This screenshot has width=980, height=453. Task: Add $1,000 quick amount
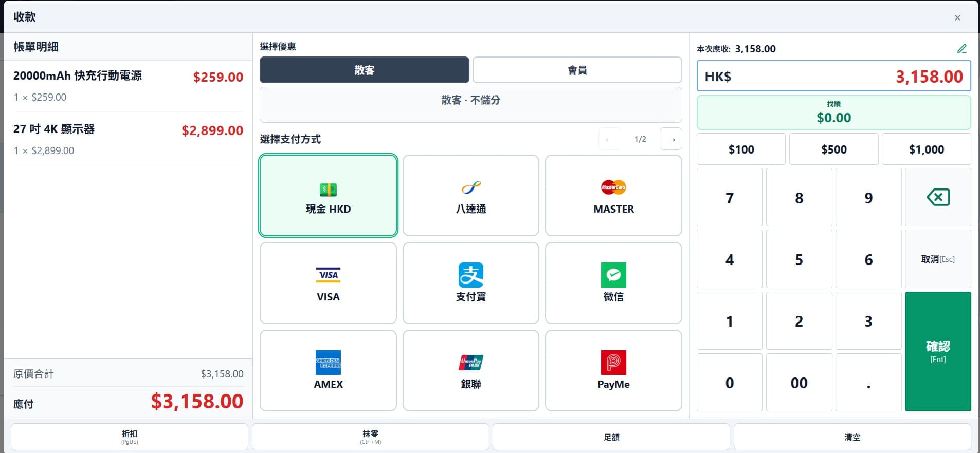click(926, 149)
